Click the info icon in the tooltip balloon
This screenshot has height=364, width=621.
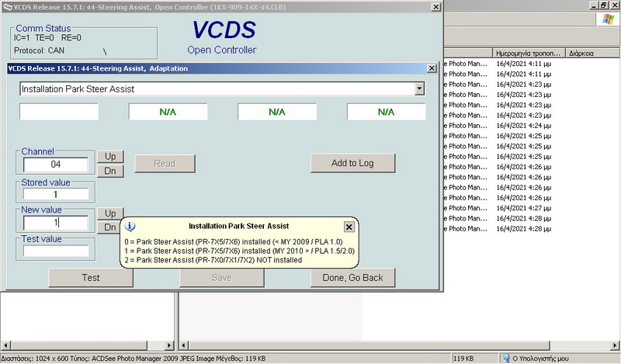pos(130,226)
